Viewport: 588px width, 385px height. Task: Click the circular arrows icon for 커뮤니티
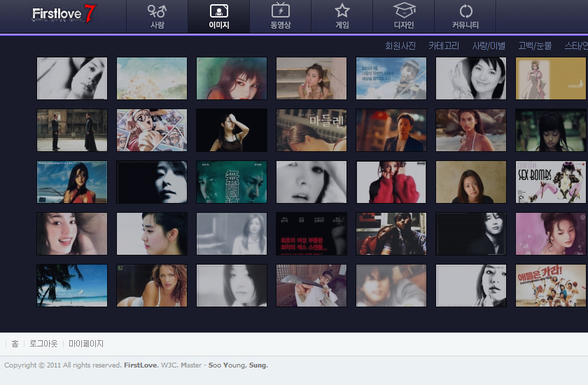coord(465,11)
